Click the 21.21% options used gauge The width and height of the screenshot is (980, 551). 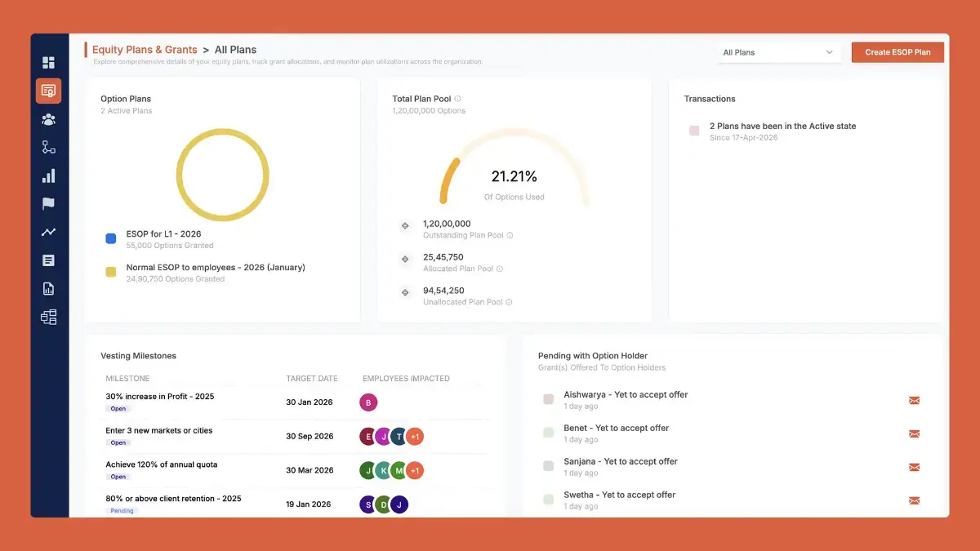[x=514, y=167]
